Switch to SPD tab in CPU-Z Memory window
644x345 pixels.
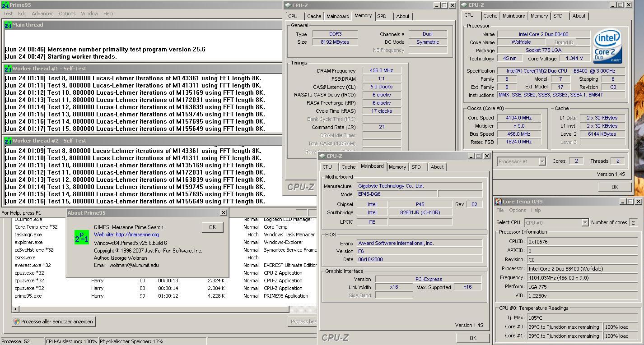click(x=382, y=16)
